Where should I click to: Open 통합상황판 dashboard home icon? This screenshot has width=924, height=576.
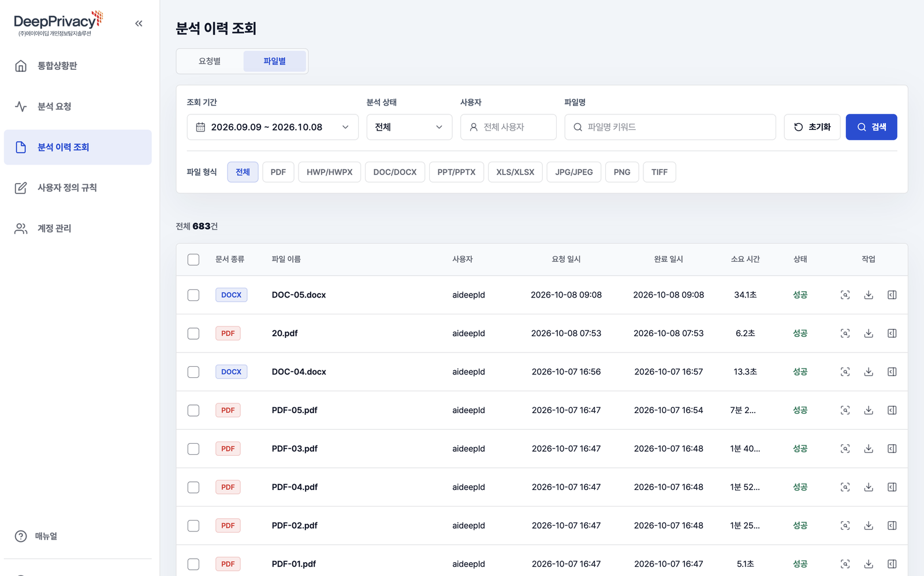pos(21,66)
